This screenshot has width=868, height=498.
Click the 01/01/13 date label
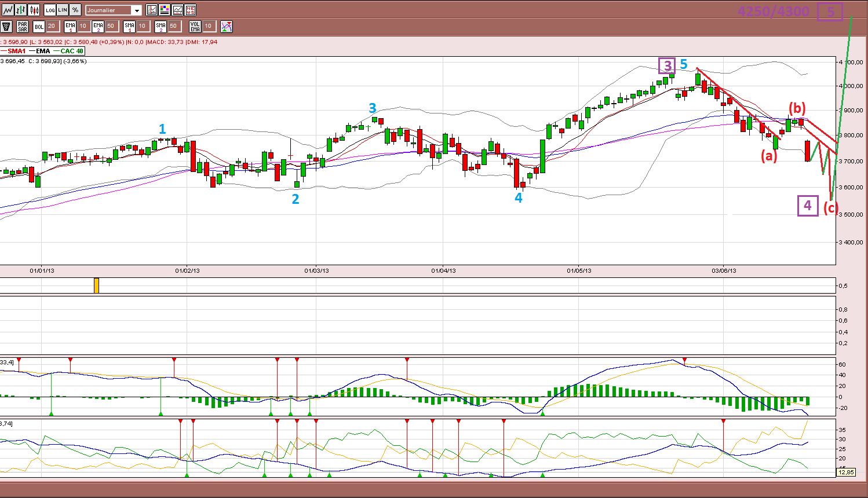click(x=42, y=270)
